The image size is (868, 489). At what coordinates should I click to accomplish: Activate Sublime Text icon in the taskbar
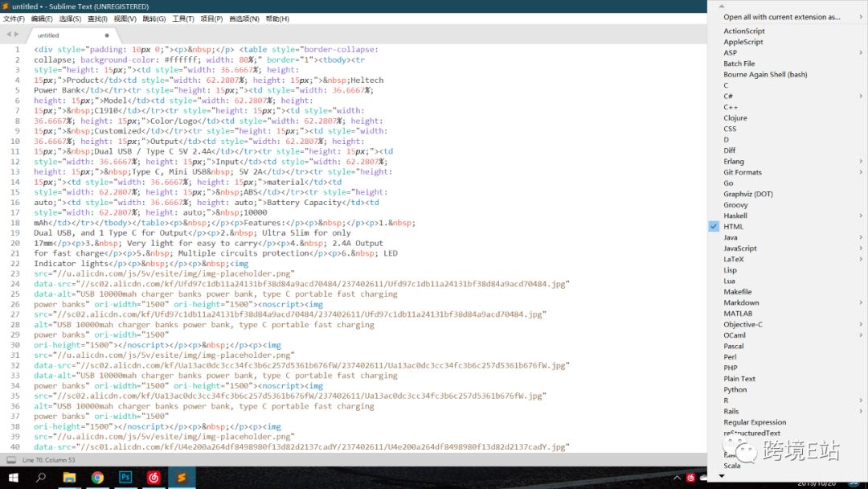click(182, 478)
